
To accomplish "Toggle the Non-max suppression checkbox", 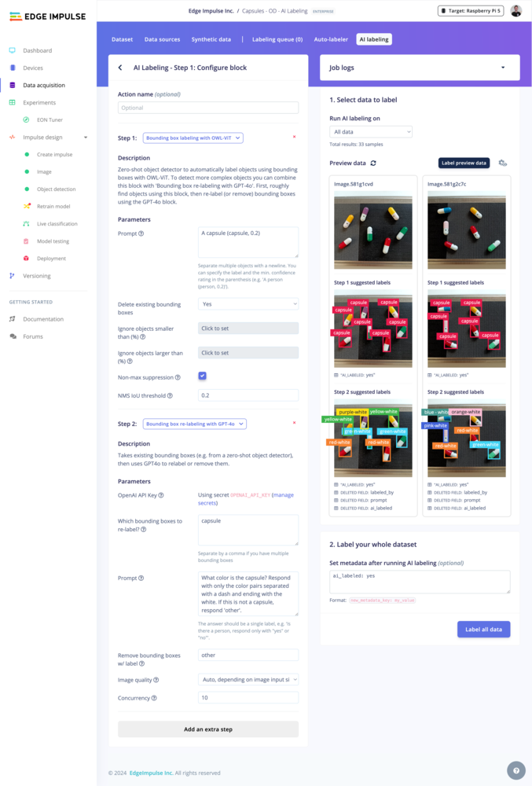I will pyautogui.click(x=203, y=376).
